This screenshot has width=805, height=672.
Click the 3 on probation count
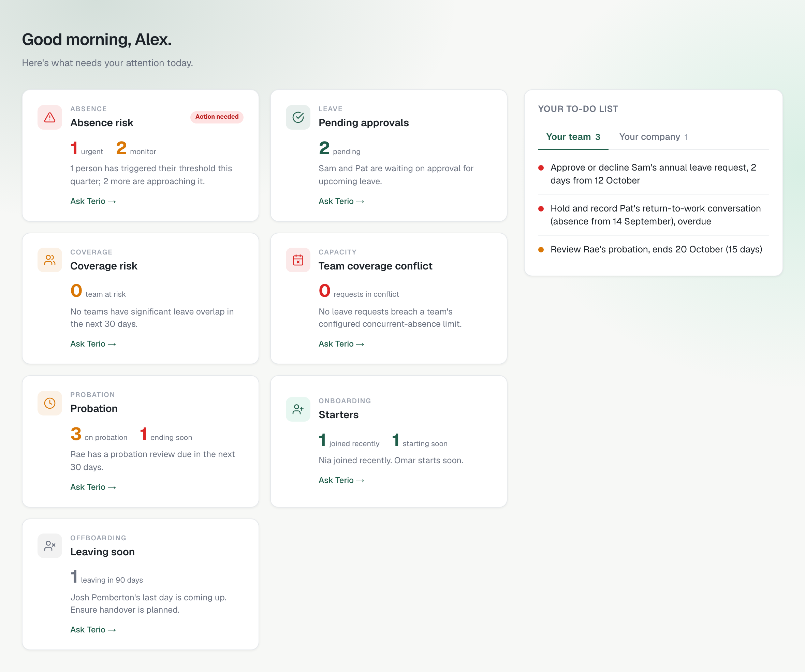point(99,434)
